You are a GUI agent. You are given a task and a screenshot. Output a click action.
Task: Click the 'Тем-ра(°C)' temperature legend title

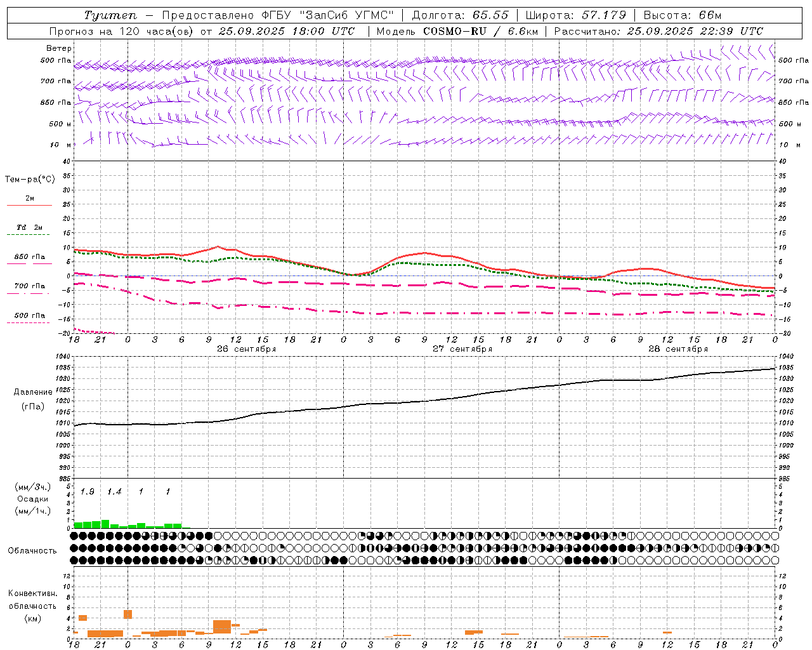tap(30, 180)
